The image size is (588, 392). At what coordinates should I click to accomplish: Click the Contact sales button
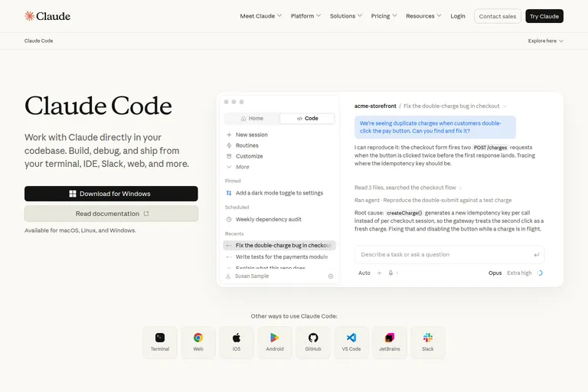pyautogui.click(x=497, y=16)
